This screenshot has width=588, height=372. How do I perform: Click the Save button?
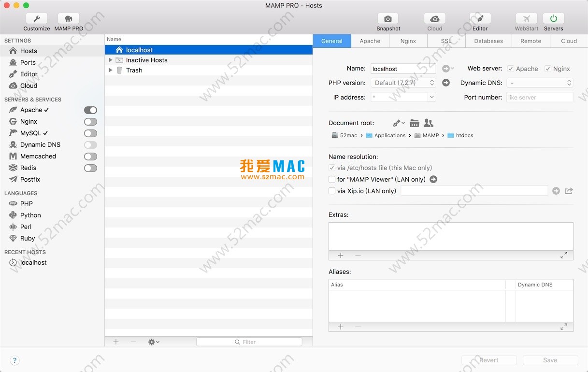(550, 360)
